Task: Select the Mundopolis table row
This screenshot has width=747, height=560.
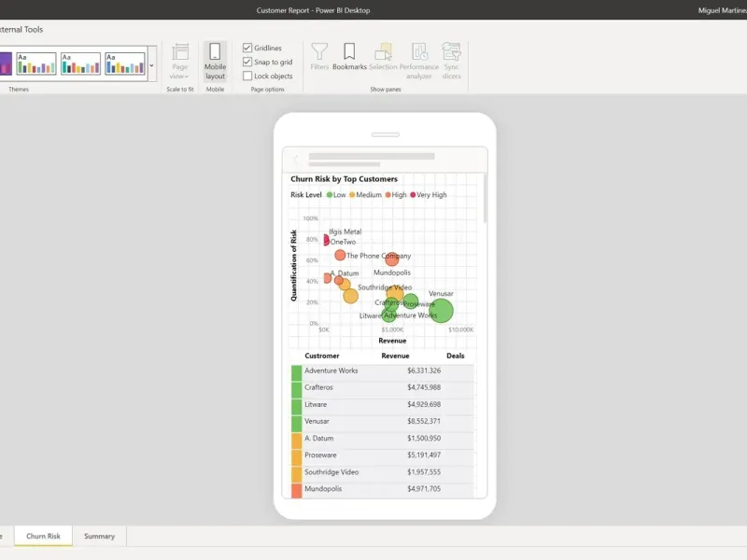Action: point(383,489)
